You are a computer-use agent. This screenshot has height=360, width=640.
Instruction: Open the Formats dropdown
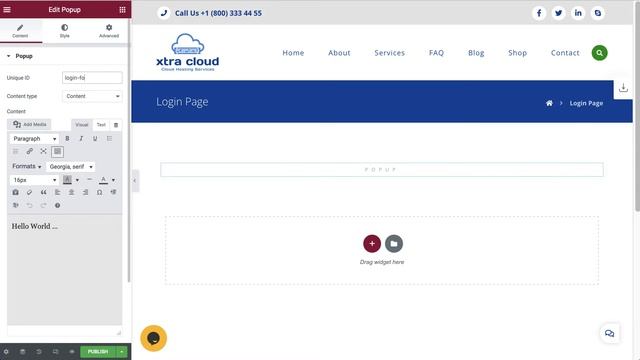[x=27, y=167]
